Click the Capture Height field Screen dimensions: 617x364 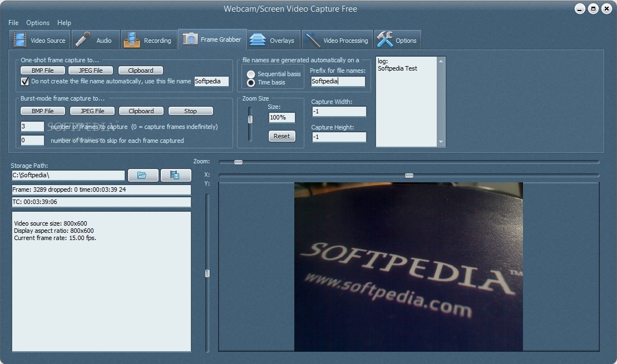[x=339, y=137]
